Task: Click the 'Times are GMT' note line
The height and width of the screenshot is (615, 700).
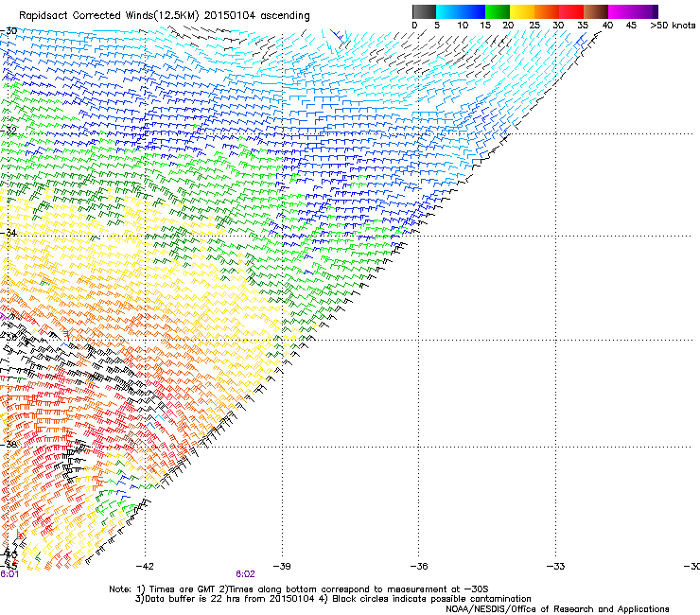Action: coord(299,589)
